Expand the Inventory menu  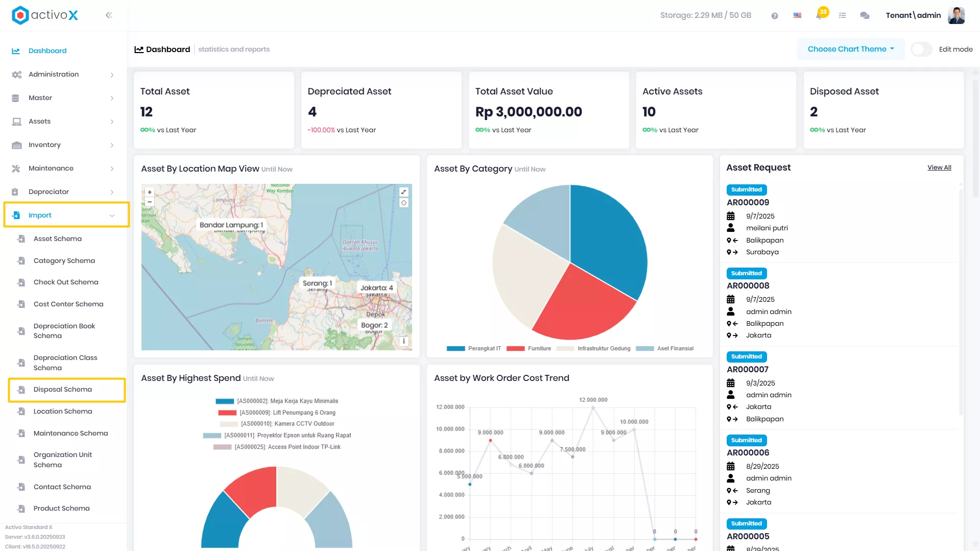[63, 145]
